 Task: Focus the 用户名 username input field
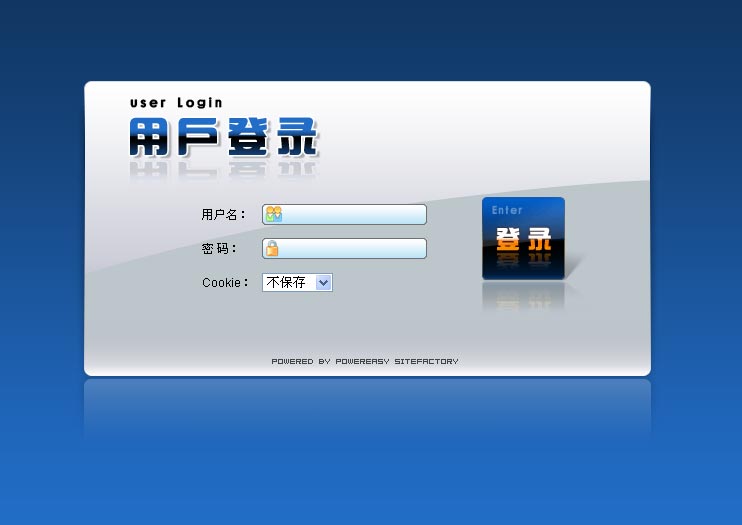[354, 214]
